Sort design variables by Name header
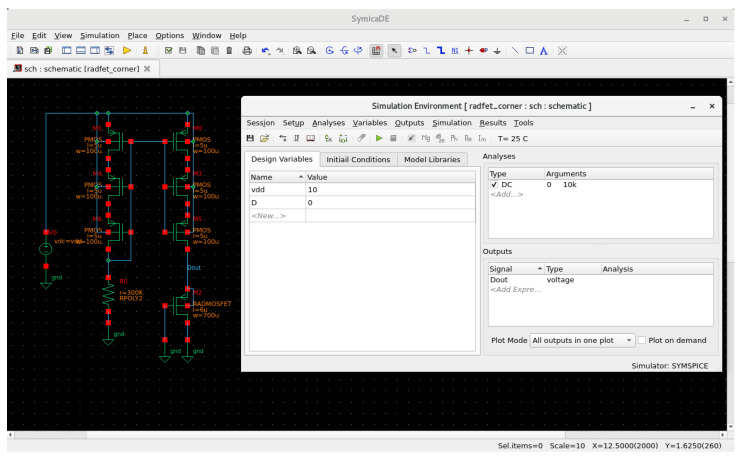The height and width of the screenshot is (460, 742). tap(277, 177)
